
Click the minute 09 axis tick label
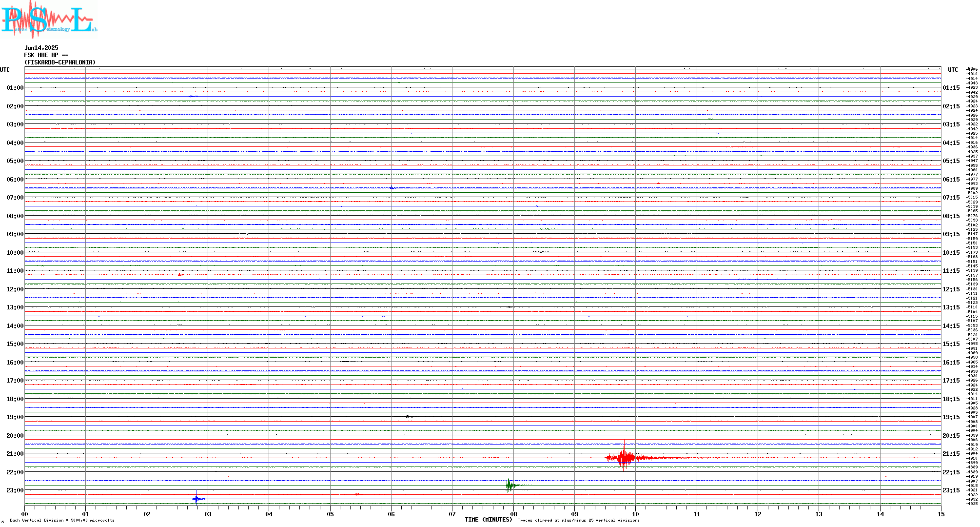[574, 514]
